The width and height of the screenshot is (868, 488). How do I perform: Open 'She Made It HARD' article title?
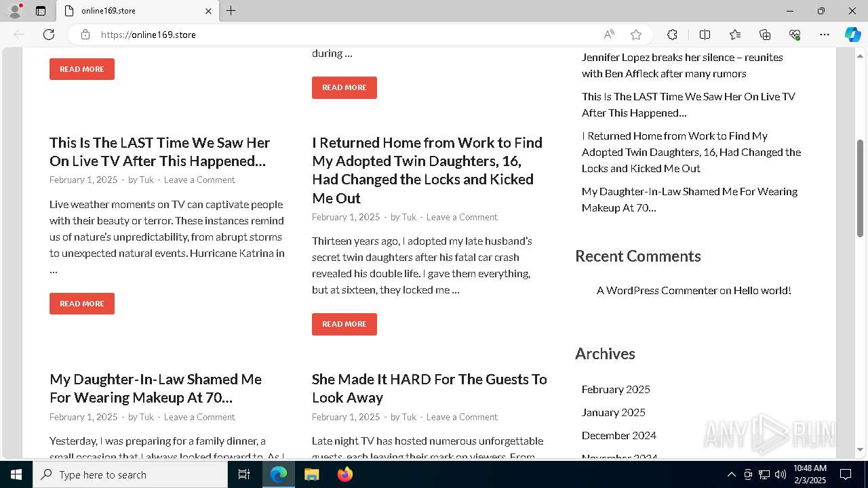coord(429,388)
